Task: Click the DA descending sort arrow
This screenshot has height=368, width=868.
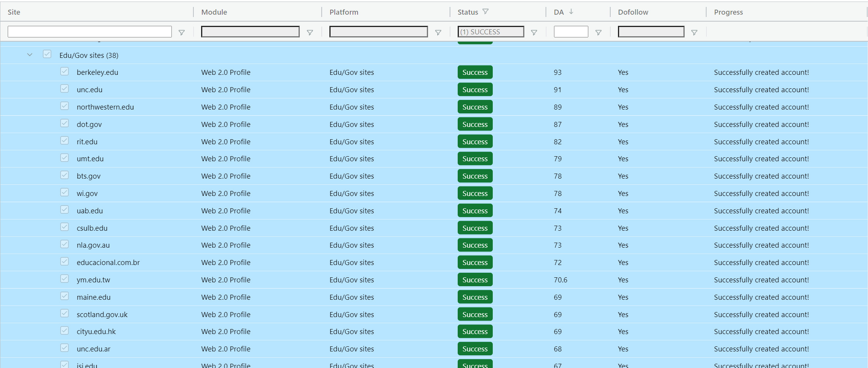Action: [571, 12]
